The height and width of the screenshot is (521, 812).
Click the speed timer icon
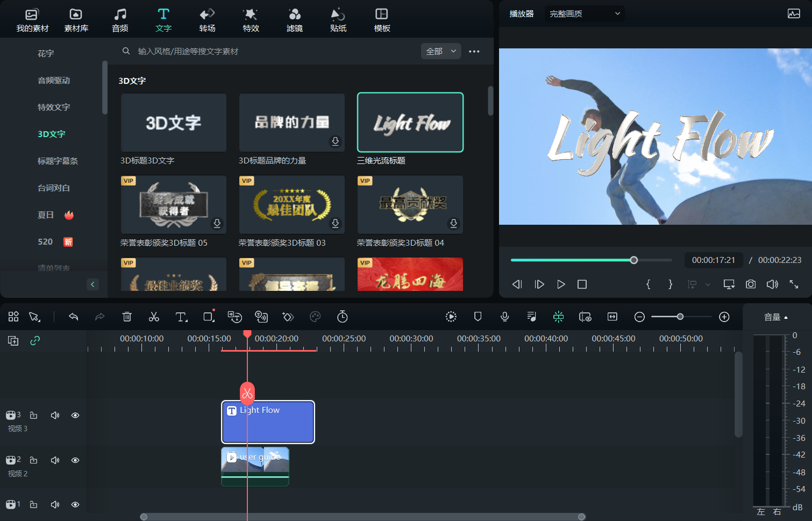click(x=343, y=317)
